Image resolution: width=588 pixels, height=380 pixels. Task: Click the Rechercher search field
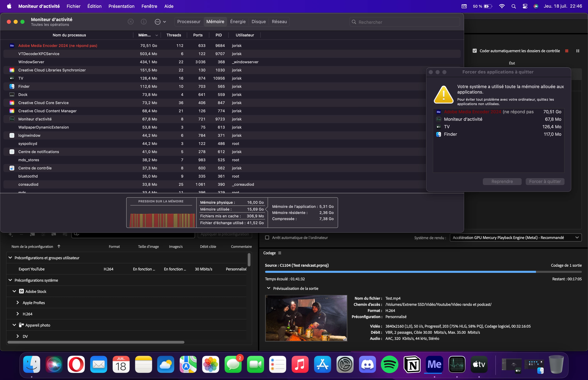tap(405, 22)
